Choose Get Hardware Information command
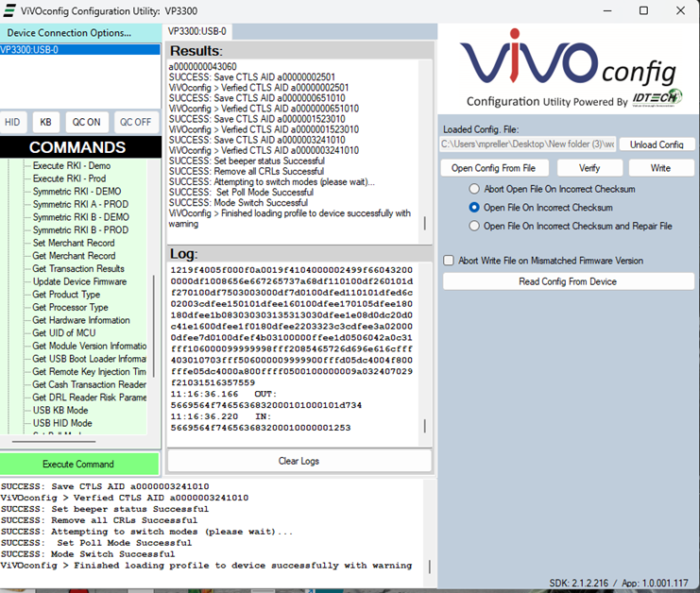 81,320
